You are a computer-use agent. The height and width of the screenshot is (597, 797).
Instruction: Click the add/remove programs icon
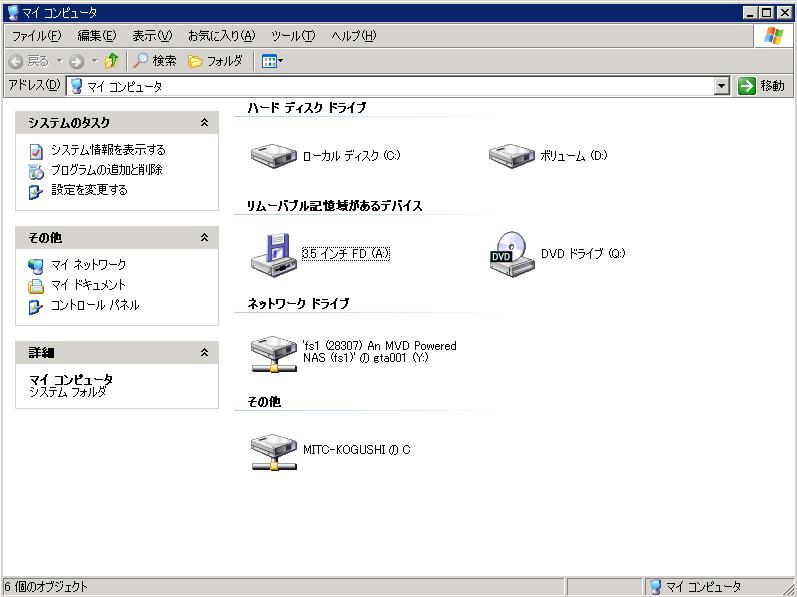click(36, 172)
